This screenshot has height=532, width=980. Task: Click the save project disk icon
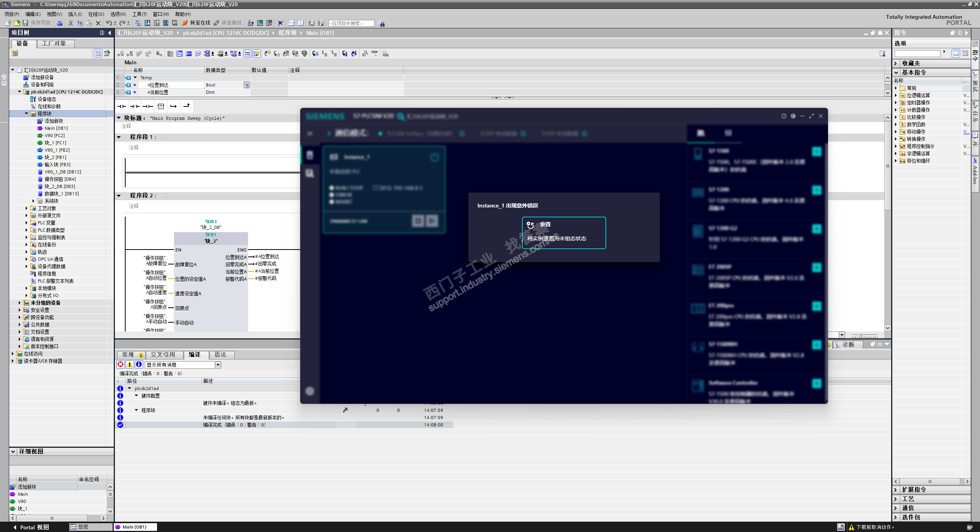click(x=26, y=23)
